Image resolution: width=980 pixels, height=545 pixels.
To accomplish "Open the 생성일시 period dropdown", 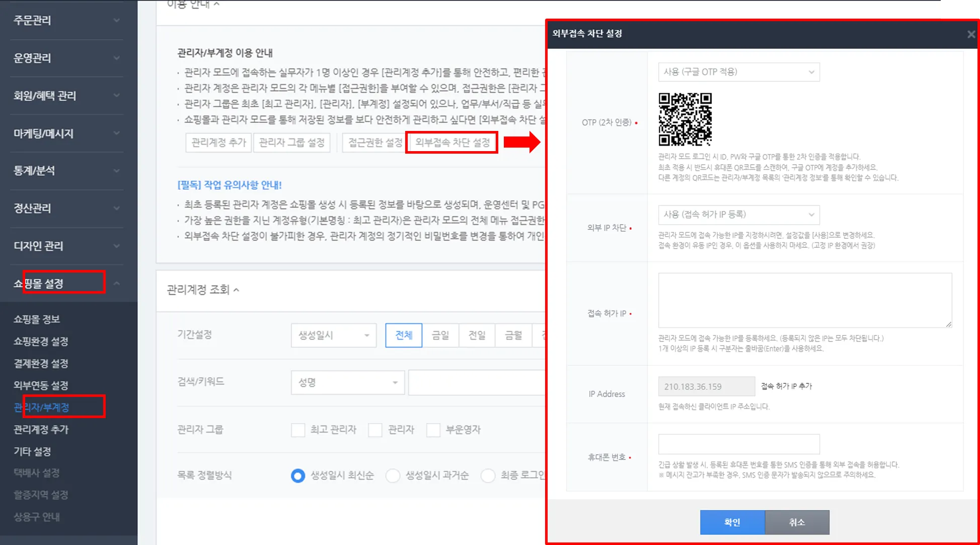I will [333, 335].
